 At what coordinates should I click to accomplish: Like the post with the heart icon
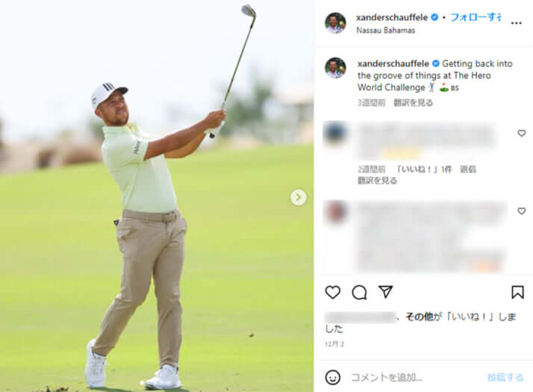[332, 292]
